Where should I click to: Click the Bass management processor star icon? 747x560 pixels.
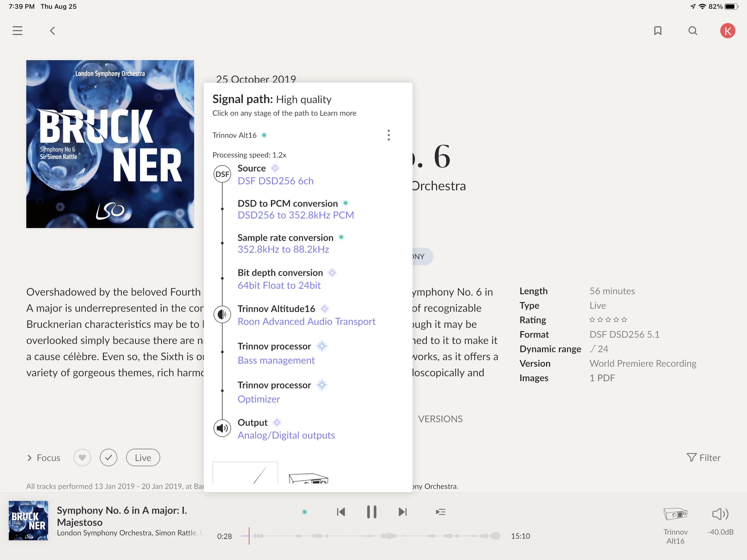click(x=322, y=346)
